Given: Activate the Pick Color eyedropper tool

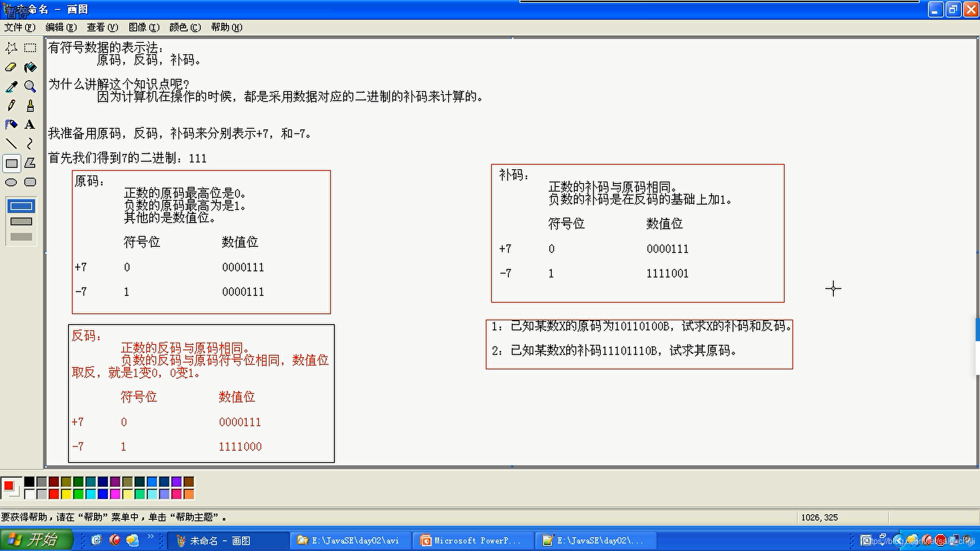Looking at the screenshot, I should tap(11, 86).
